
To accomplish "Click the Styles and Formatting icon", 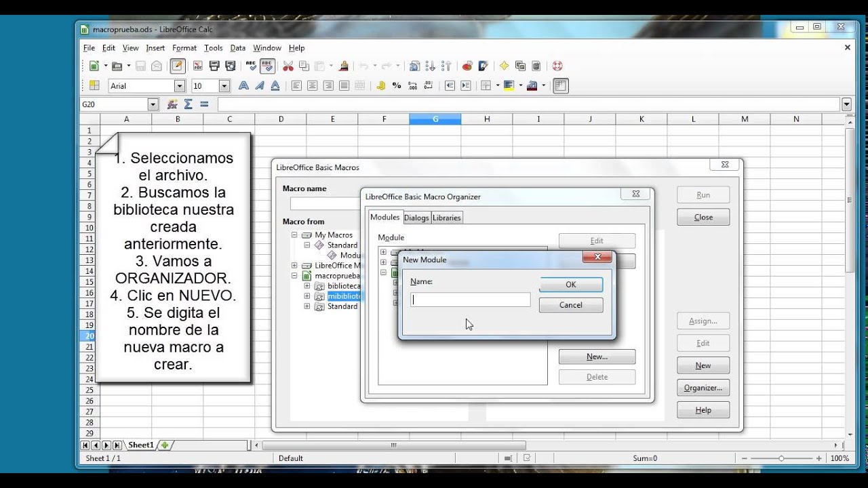I will tap(94, 85).
